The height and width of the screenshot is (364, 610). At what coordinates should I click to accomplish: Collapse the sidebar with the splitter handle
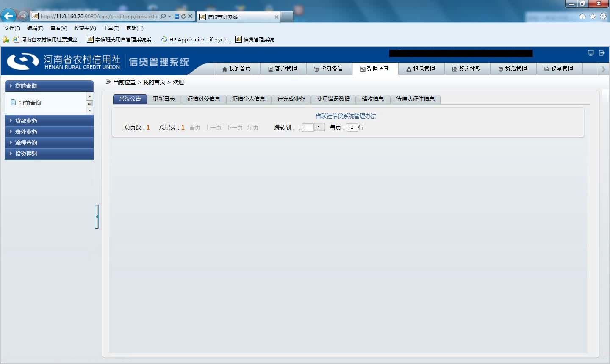point(97,217)
